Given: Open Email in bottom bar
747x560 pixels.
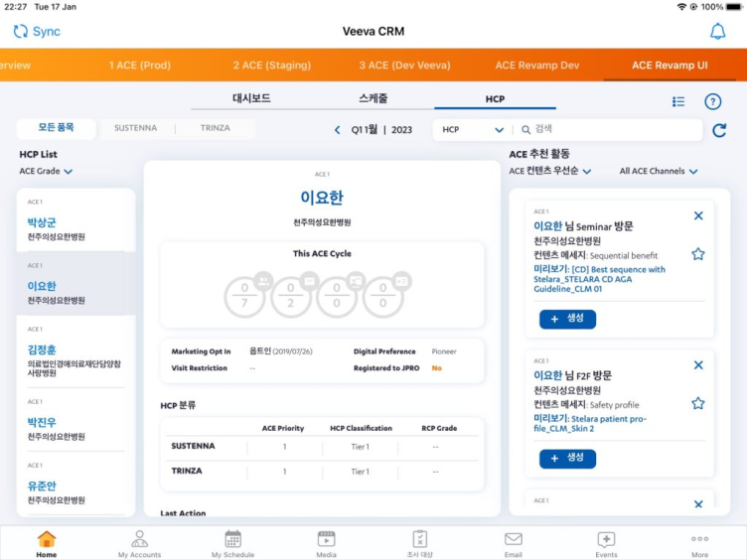Looking at the screenshot, I should (513, 543).
